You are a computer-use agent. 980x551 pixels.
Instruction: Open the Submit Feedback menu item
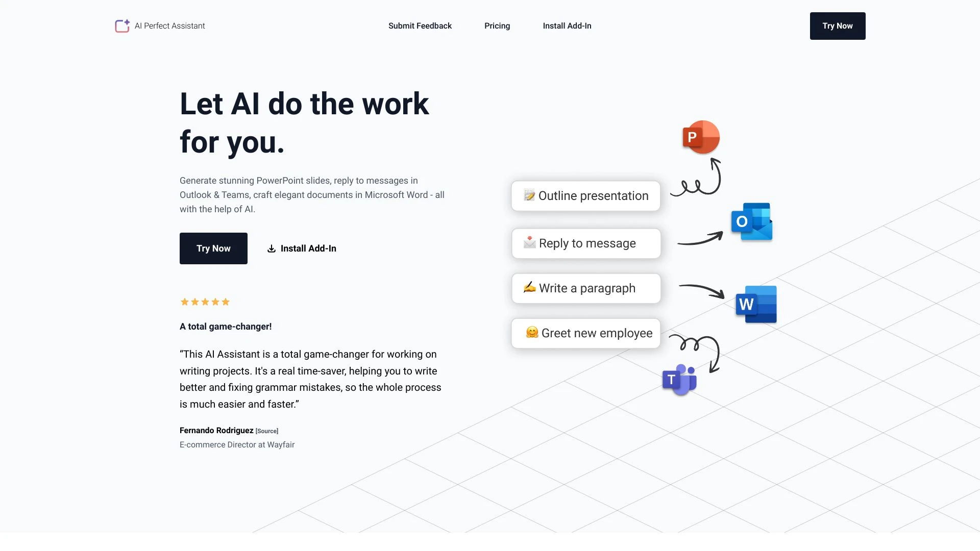(420, 26)
